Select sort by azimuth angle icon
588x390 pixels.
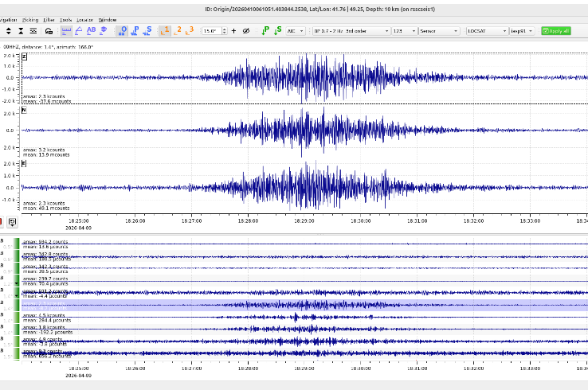tap(79, 31)
